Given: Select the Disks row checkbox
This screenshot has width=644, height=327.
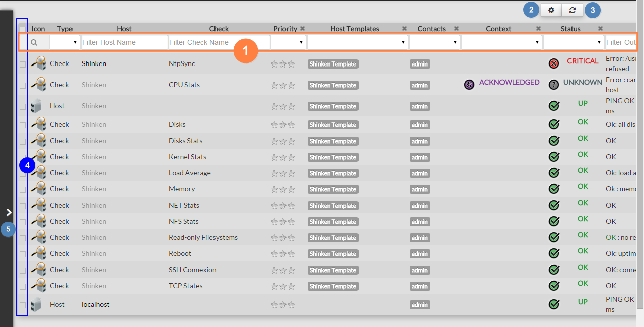Looking at the screenshot, I should 23,125.
